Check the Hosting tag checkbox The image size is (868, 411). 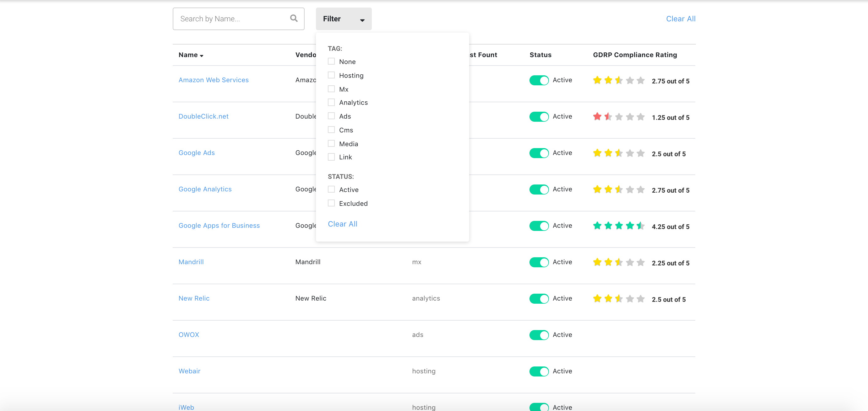click(331, 75)
